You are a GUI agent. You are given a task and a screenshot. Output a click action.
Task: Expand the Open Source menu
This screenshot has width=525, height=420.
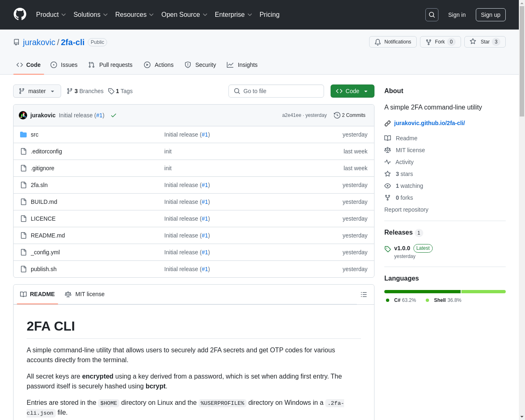click(x=185, y=15)
